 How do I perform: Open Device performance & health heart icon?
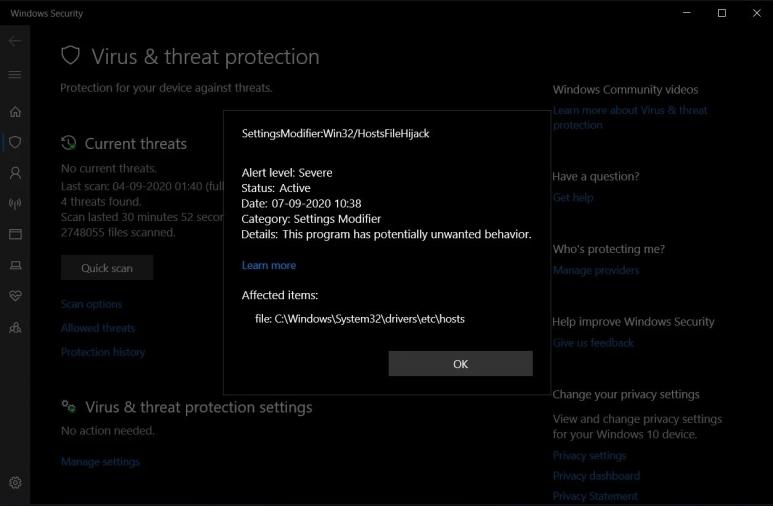coord(15,296)
